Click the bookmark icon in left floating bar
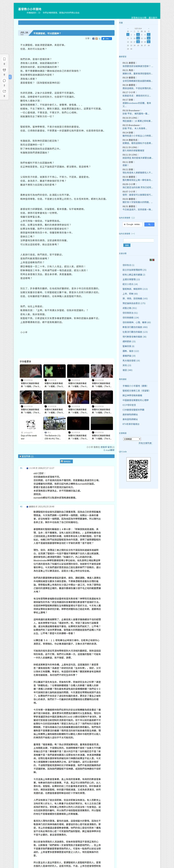This screenshot has height=868, width=174. pyautogui.click(x=4, y=59)
